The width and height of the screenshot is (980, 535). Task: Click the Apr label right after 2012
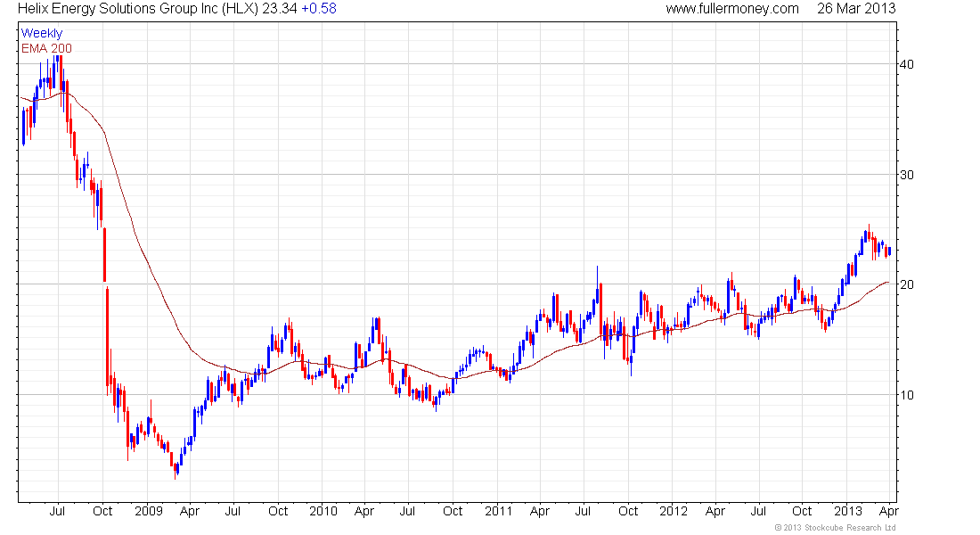(715, 511)
